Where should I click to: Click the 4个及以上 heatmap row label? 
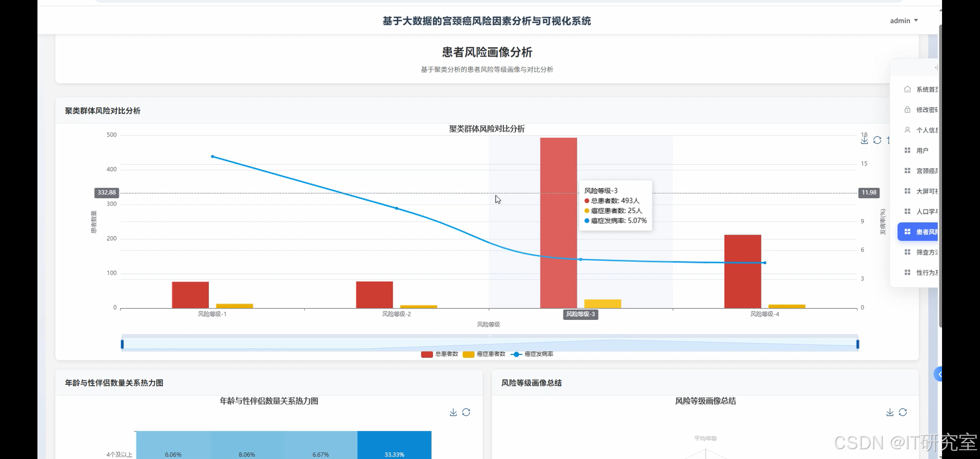pyautogui.click(x=120, y=454)
